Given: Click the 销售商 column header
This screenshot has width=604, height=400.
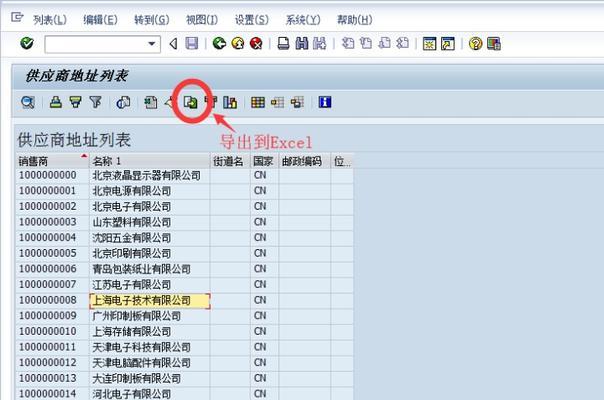Looking at the screenshot, I should pyautogui.click(x=52, y=161).
